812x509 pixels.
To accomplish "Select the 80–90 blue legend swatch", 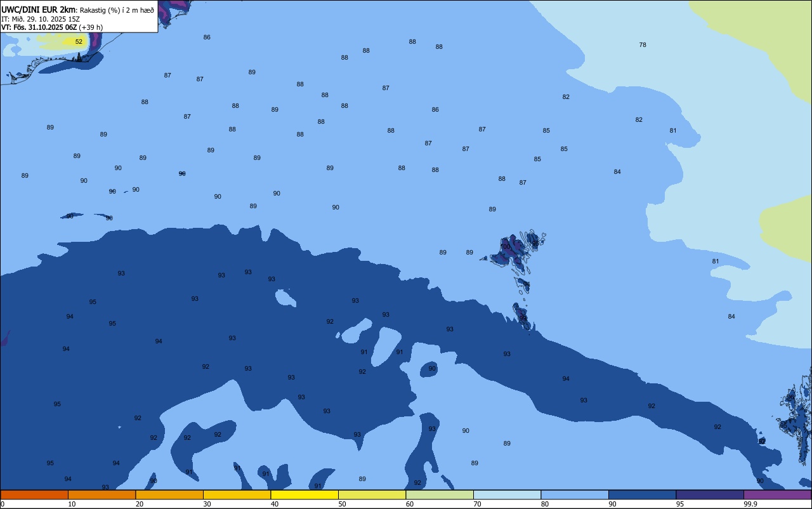I will (x=575, y=494).
